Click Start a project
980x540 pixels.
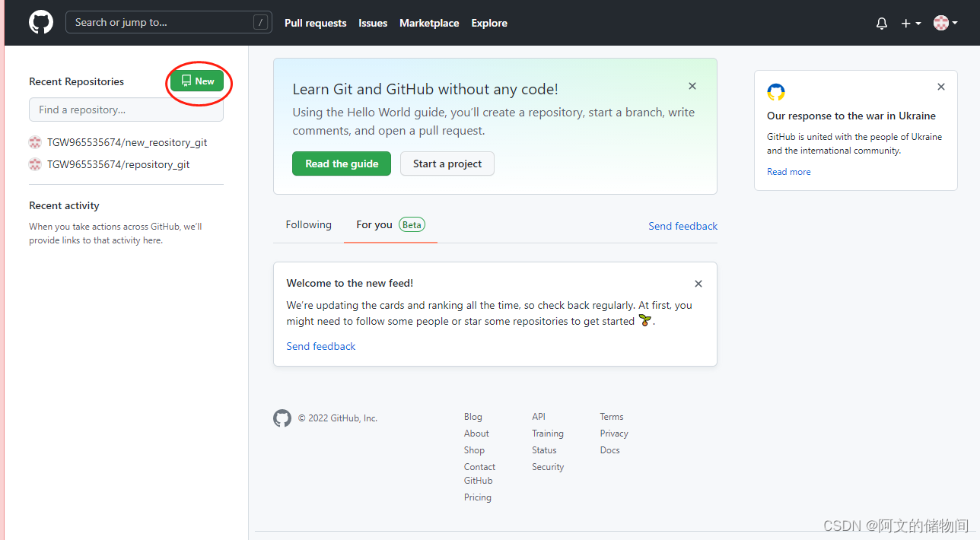[x=447, y=164]
